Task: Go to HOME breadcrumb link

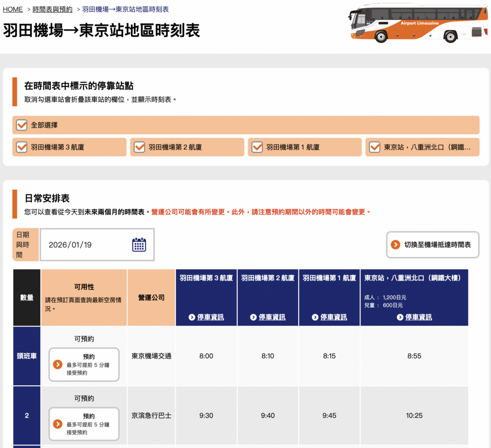Action: point(13,9)
